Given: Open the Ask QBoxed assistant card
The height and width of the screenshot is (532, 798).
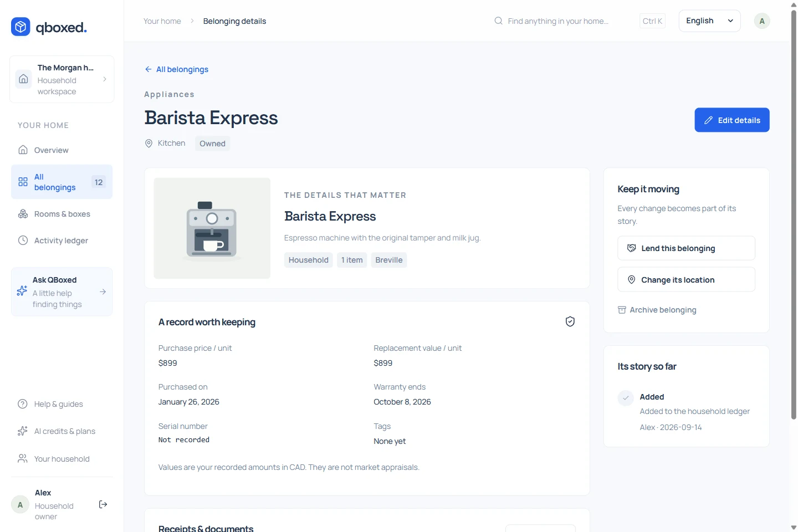Looking at the screenshot, I should pos(62,292).
